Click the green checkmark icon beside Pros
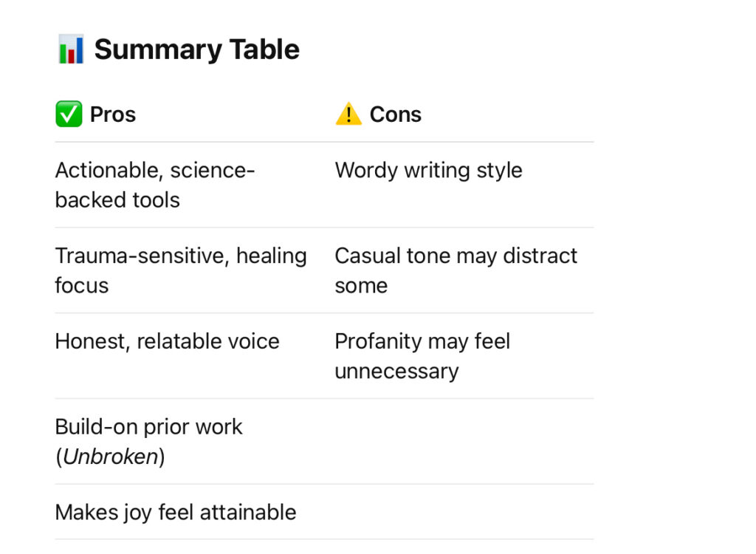756x554 pixels. (69, 114)
